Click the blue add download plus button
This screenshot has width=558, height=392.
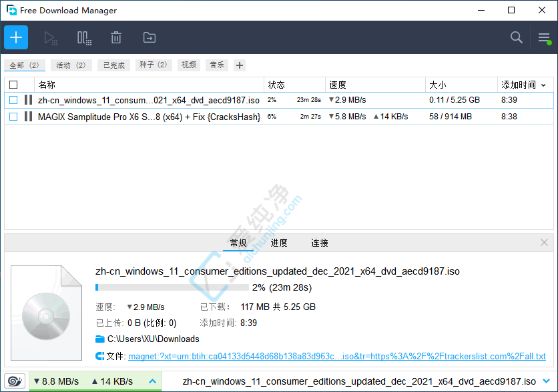(16, 37)
